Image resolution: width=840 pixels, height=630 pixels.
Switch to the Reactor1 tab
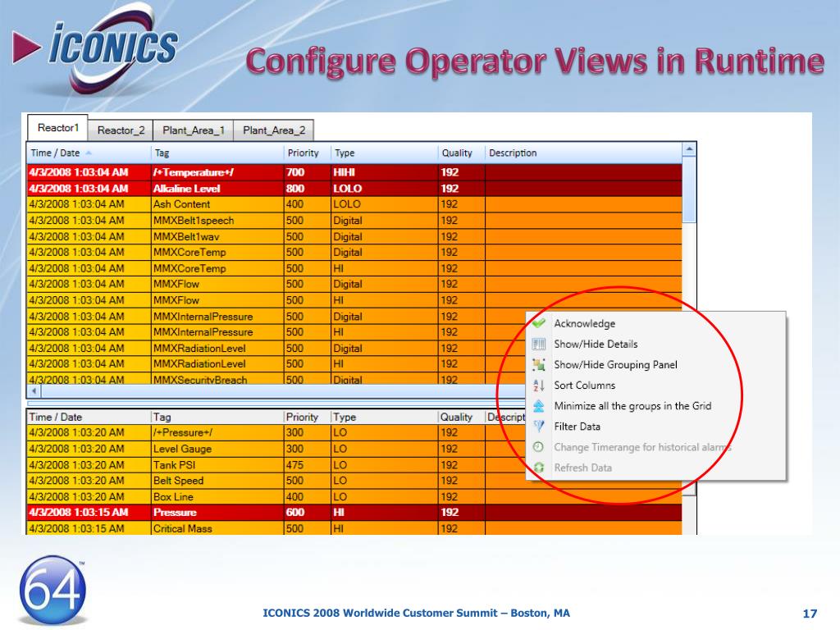tap(58, 128)
